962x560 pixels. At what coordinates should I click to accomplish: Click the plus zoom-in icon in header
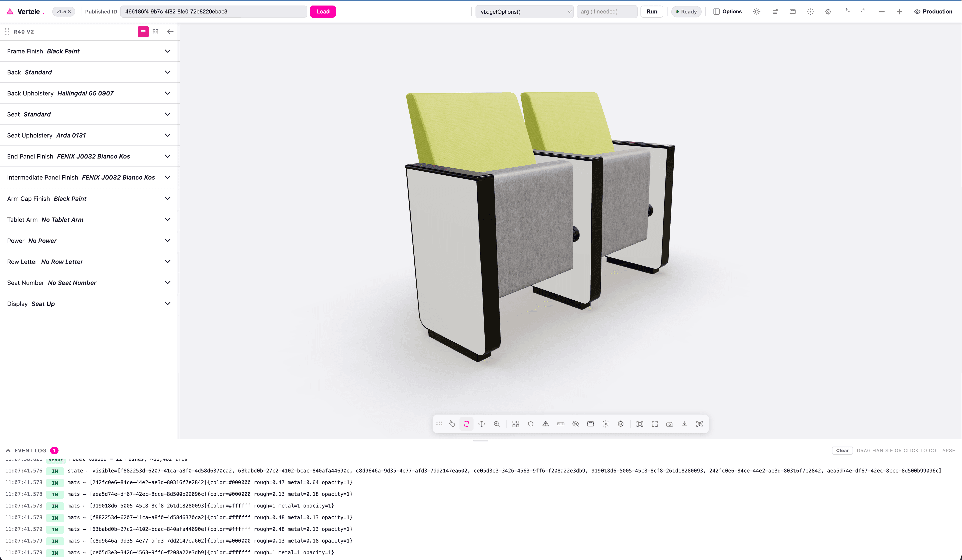click(899, 12)
